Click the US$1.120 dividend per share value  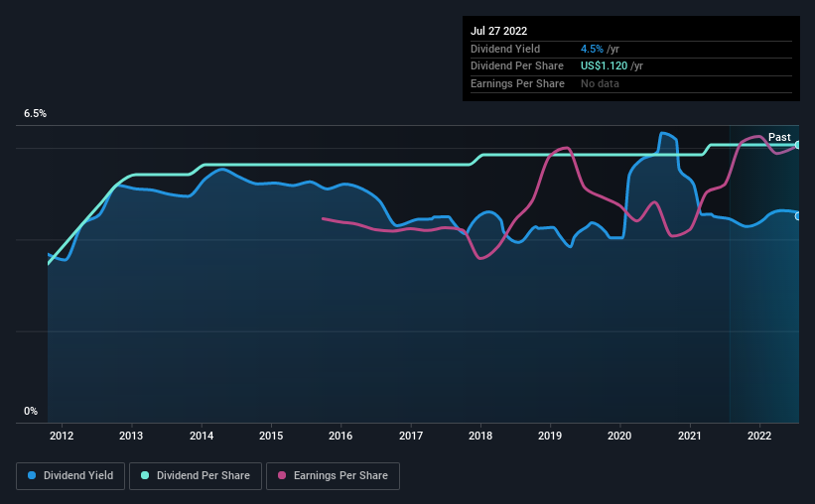[x=604, y=66]
